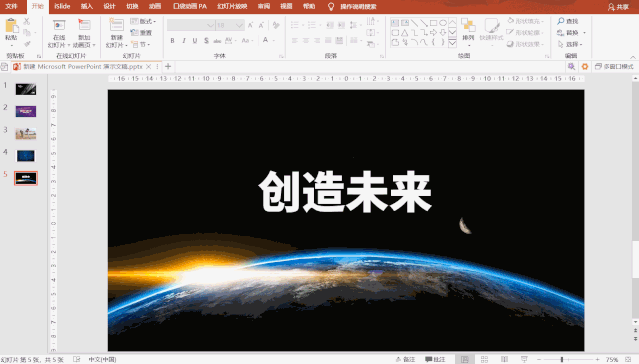Open the File menu tab
The height and width of the screenshot is (364, 639).
click(x=11, y=6)
